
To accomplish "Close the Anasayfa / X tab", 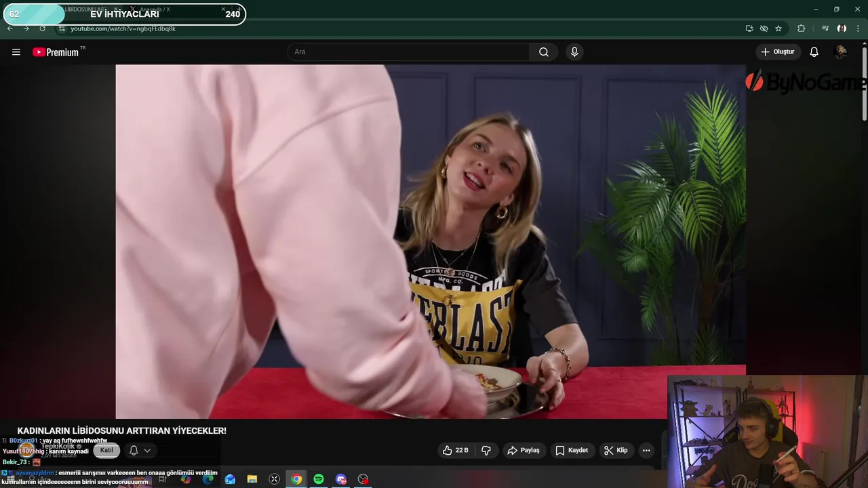I will [223, 9].
